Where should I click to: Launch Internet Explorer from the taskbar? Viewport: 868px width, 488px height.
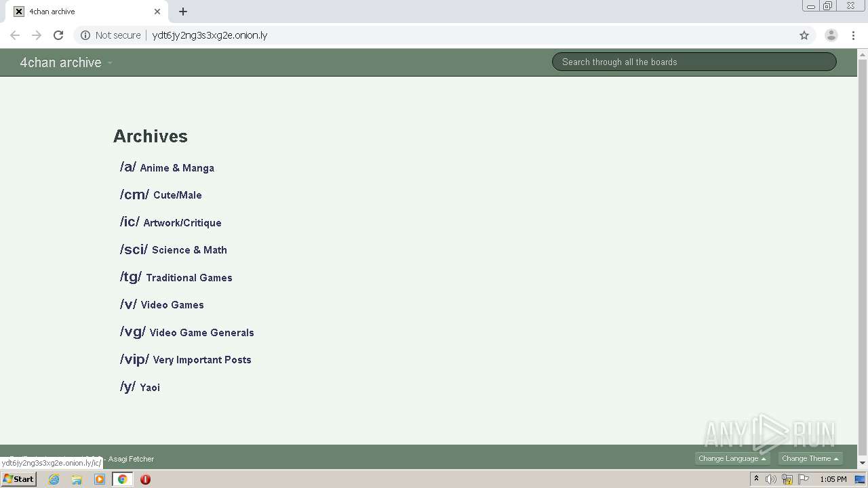point(54,479)
